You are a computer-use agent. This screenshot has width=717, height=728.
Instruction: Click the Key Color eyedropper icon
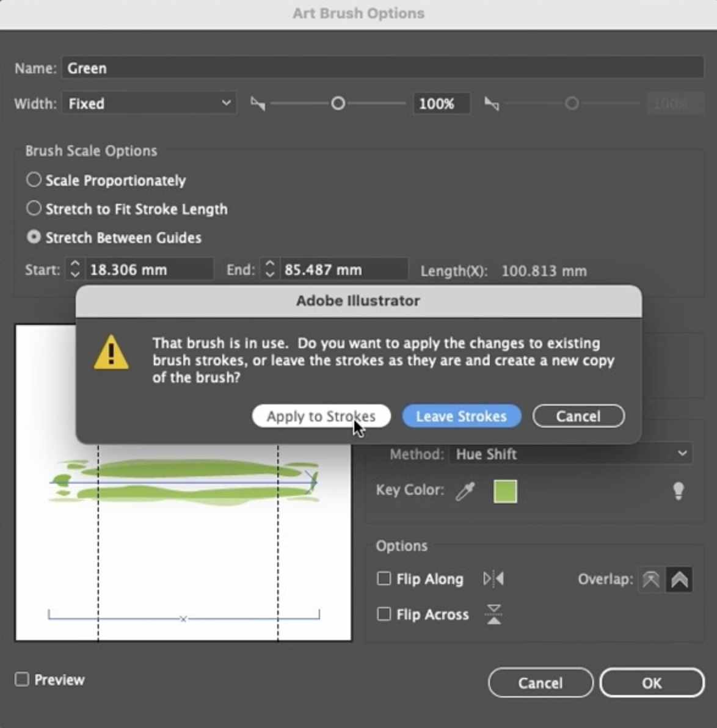tap(465, 491)
